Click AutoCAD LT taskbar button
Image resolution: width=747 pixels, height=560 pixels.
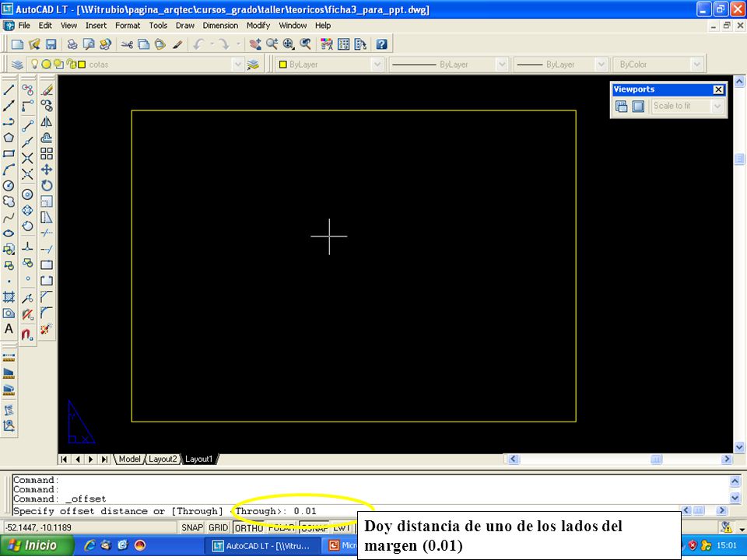[x=264, y=546]
